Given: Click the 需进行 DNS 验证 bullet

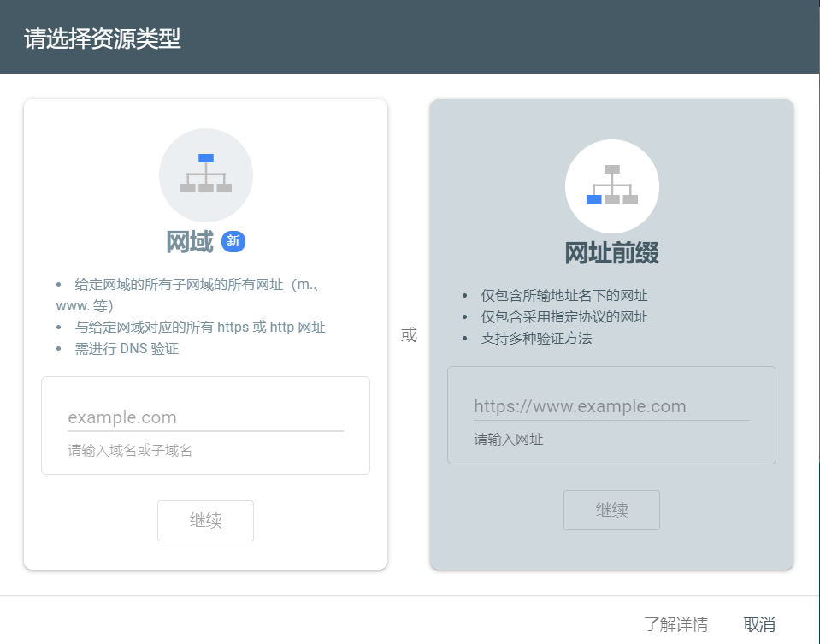Looking at the screenshot, I should click(127, 349).
